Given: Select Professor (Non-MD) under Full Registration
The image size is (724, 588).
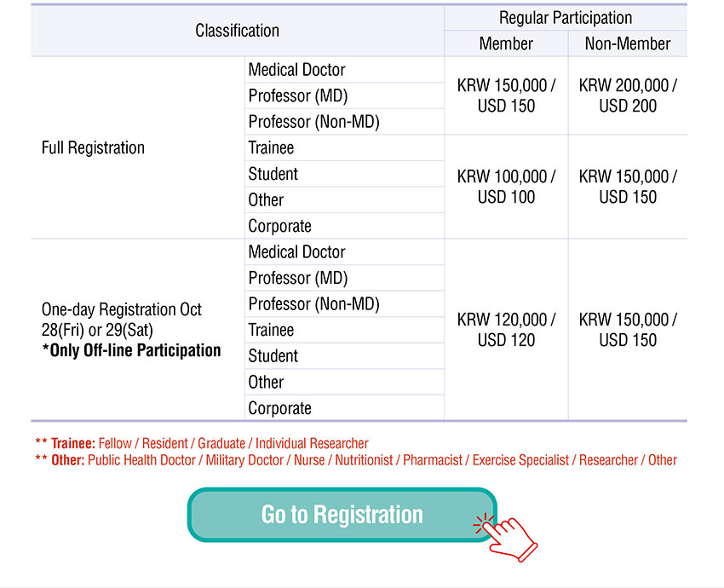Looking at the screenshot, I should click(x=314, y=122).
